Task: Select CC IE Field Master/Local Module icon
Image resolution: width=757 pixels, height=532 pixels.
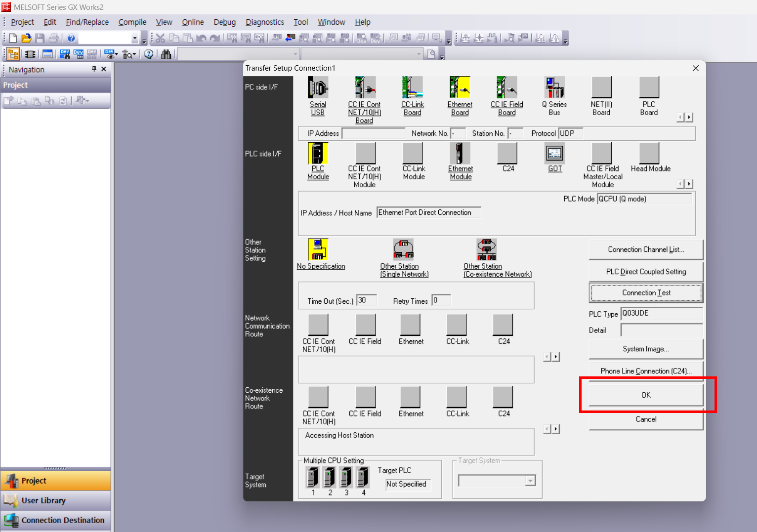Action: pyautogui.click(x=602, y=153)
